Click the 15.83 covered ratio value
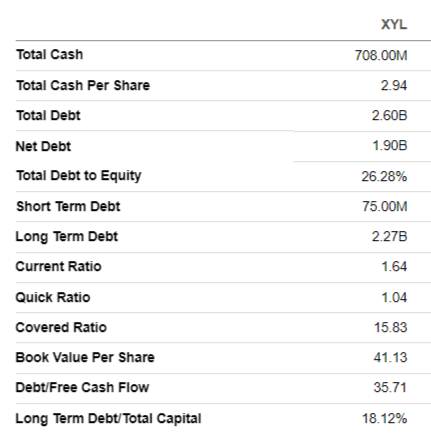The width and height of the screenshot is (431, 441). pyautogui.click(x=390, y=327)
